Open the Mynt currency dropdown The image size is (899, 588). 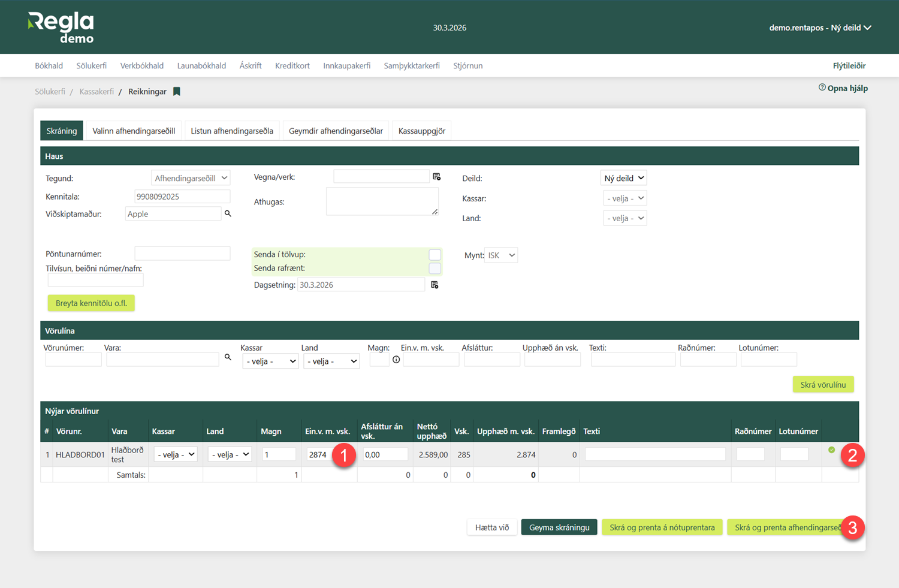(501, 255)
